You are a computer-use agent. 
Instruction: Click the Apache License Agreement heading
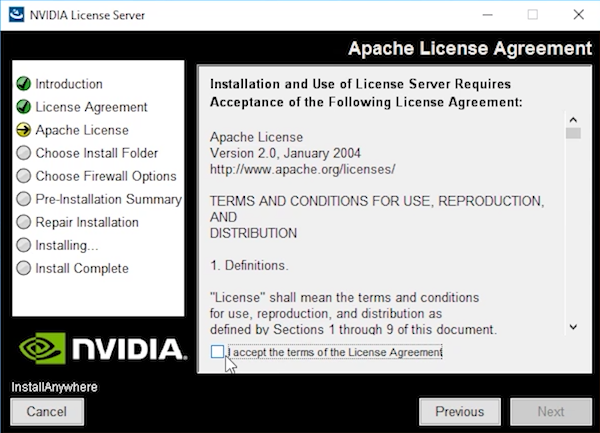coord(470,49)
